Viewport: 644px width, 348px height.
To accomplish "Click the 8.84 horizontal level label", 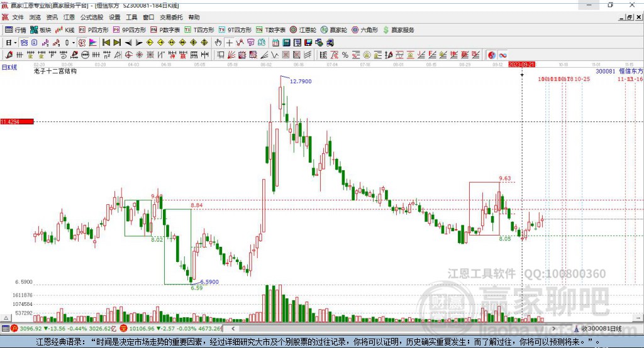I will tap(197, 205).
